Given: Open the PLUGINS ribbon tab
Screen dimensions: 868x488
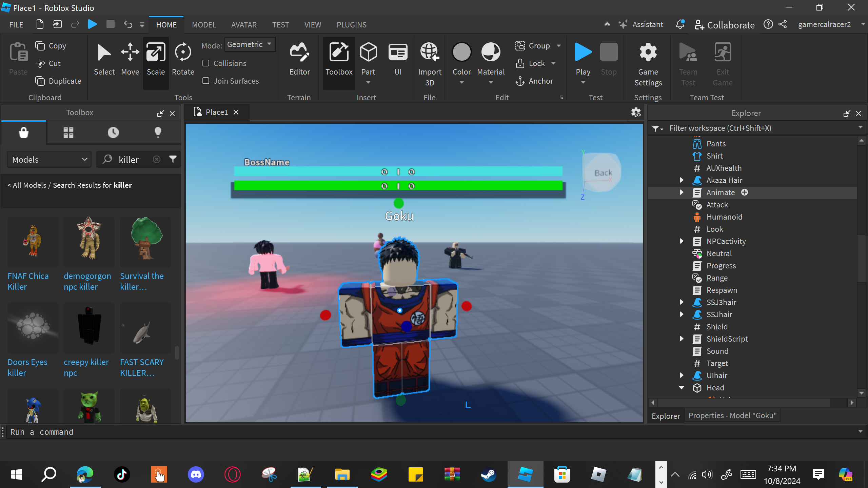Looking at the screenshot, I should [351, 25].
